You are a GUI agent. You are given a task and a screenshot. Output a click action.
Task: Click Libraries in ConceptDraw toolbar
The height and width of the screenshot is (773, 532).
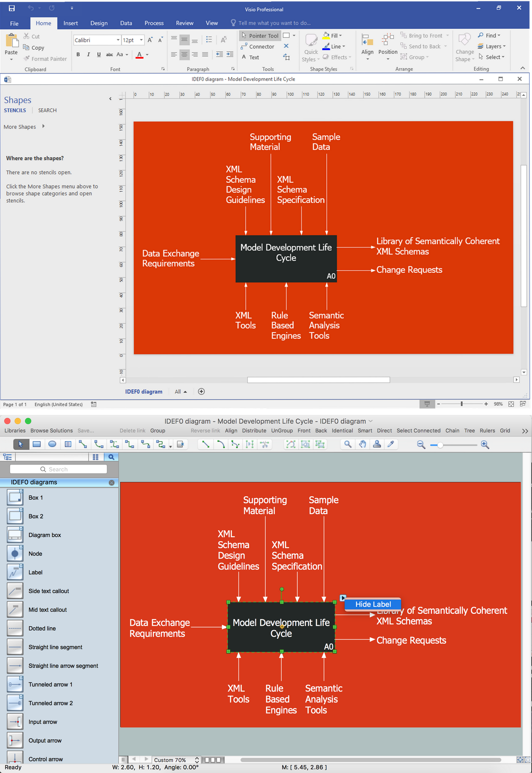click(15, 431)
